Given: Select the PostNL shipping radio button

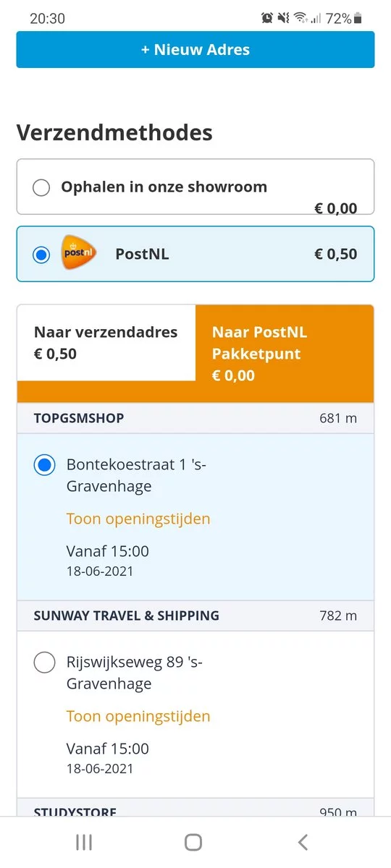Looking at the screenshot, I should pos(41,255).
